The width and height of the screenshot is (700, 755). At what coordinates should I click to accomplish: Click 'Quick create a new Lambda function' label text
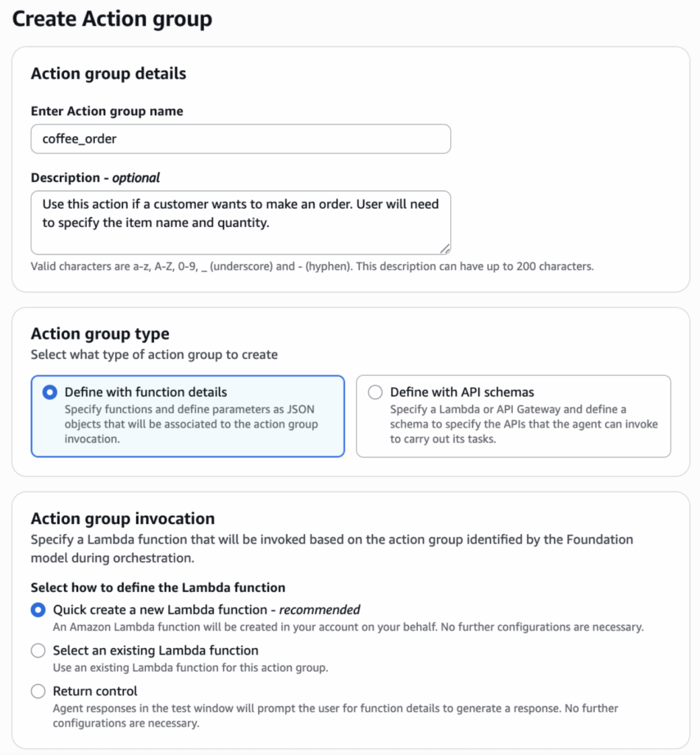(x=206, y=610)
